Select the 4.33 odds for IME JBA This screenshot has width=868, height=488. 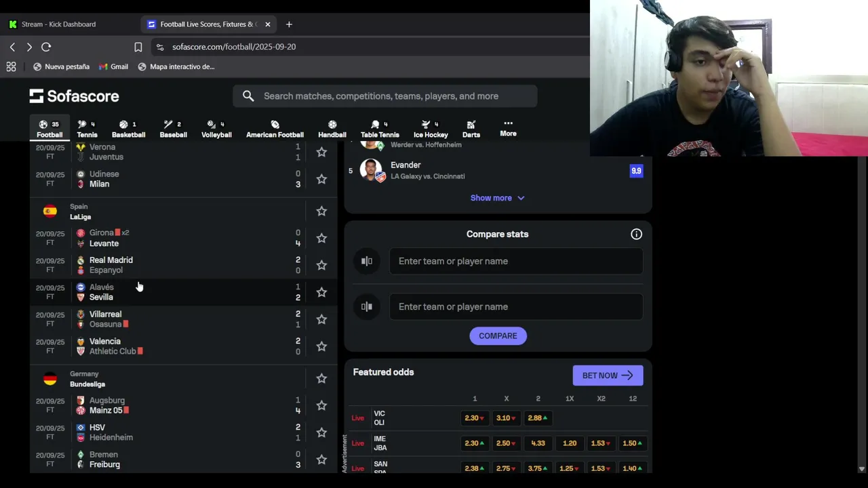538,443
